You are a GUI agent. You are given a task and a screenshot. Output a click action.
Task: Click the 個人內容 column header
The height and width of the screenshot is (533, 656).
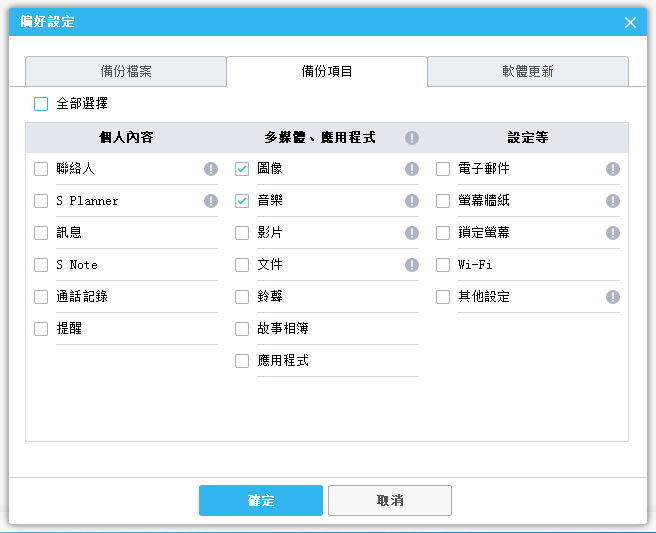126,137
